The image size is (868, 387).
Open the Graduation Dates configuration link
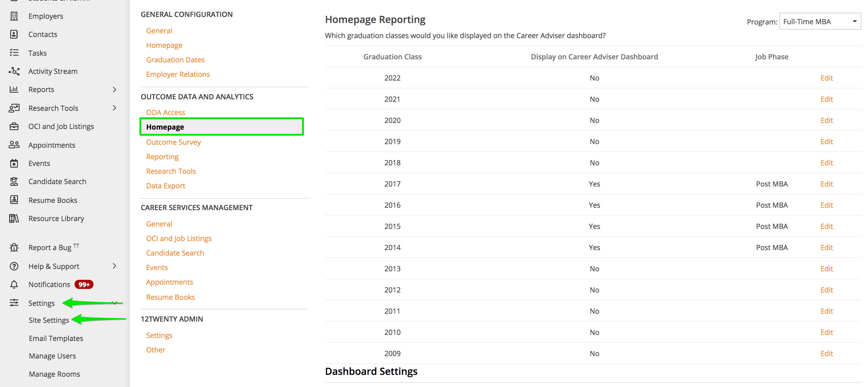click(x=175, y=60)
